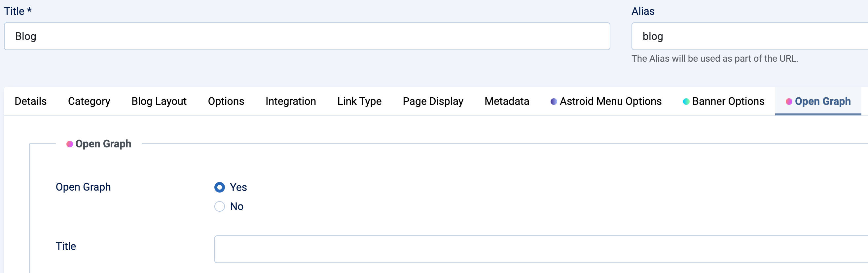Image resolution: width=868 pixels, height=273 pixels.
Task: Click the Alias label above the field
Action: [x=642, y=11]
